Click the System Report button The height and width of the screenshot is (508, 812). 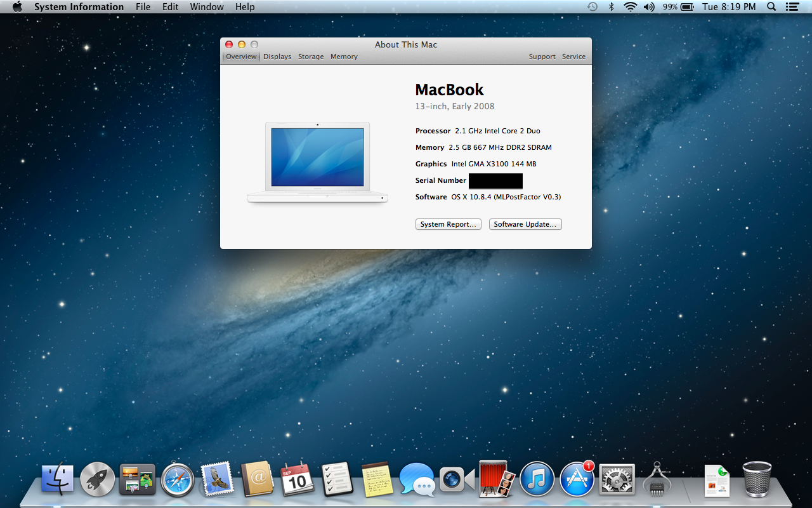click(449, 224)
